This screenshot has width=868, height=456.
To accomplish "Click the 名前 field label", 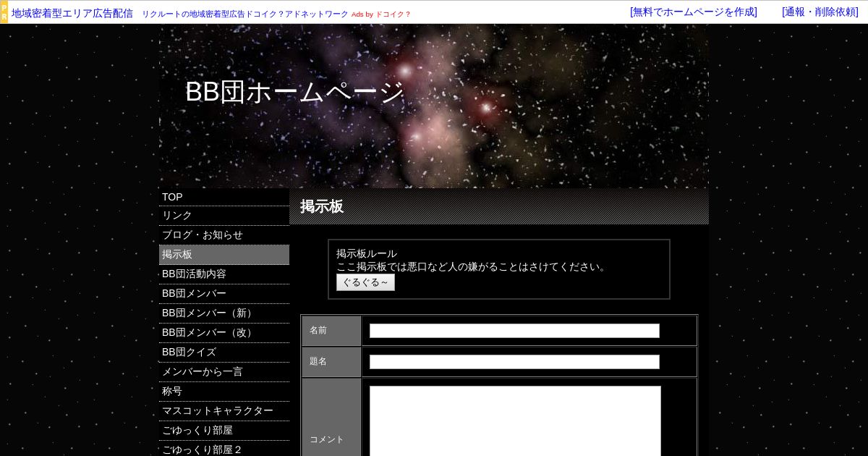I will [318, 331].
